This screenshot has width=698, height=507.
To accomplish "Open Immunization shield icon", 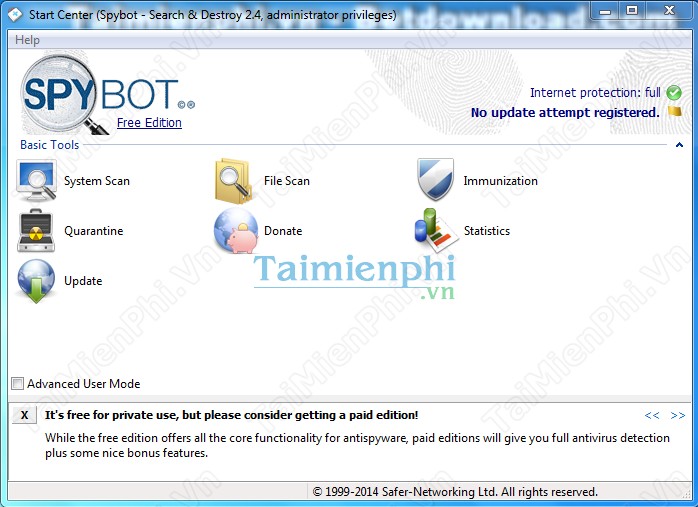I will point(435,179).
